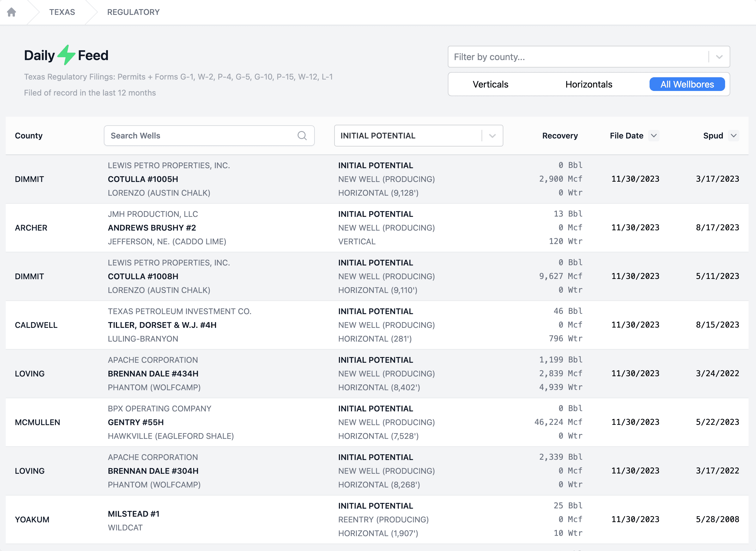
Task: Sort by File Date chevron
Action: point(654,136)
